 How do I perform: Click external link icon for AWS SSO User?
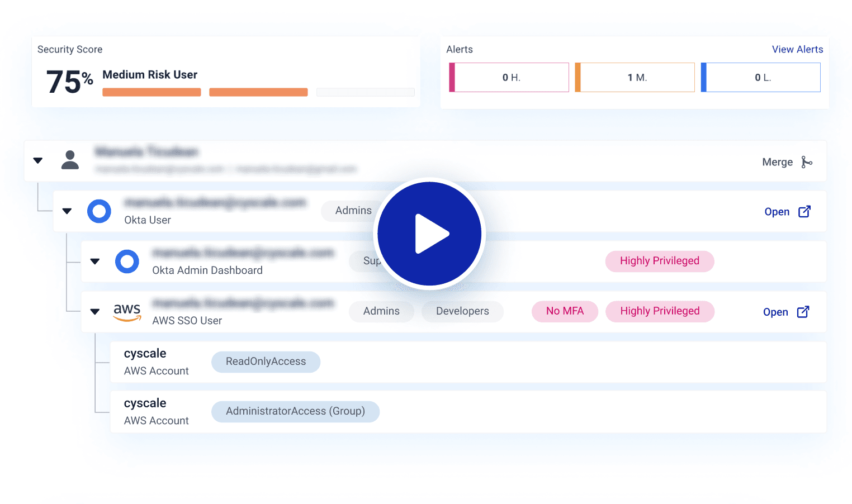[803, 312]
